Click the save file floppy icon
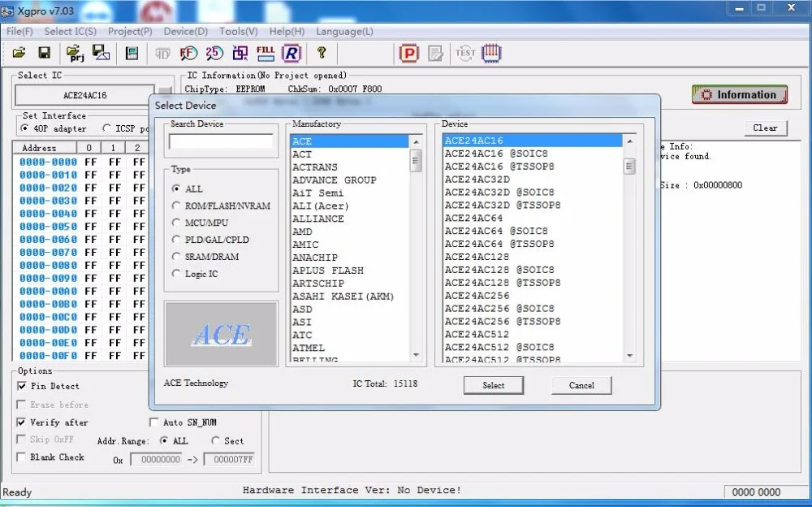Screen dimensions: 812x507 point(45,52)
